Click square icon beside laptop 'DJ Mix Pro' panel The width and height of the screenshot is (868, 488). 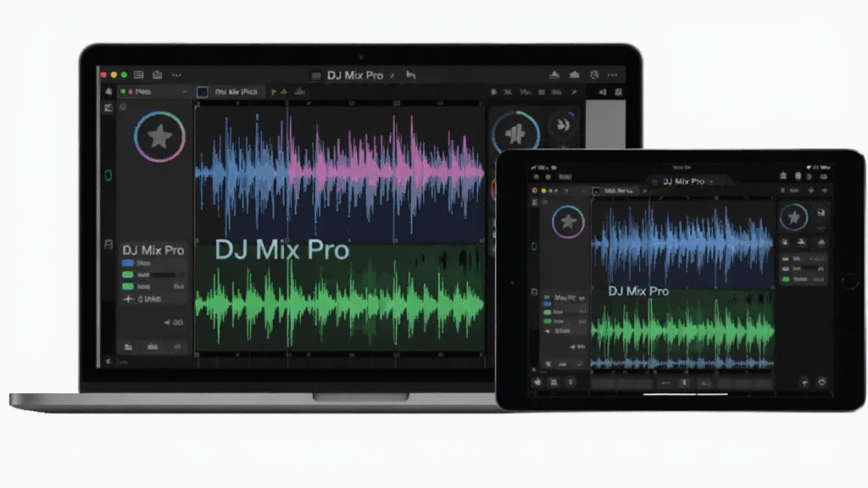coord(108,245)
